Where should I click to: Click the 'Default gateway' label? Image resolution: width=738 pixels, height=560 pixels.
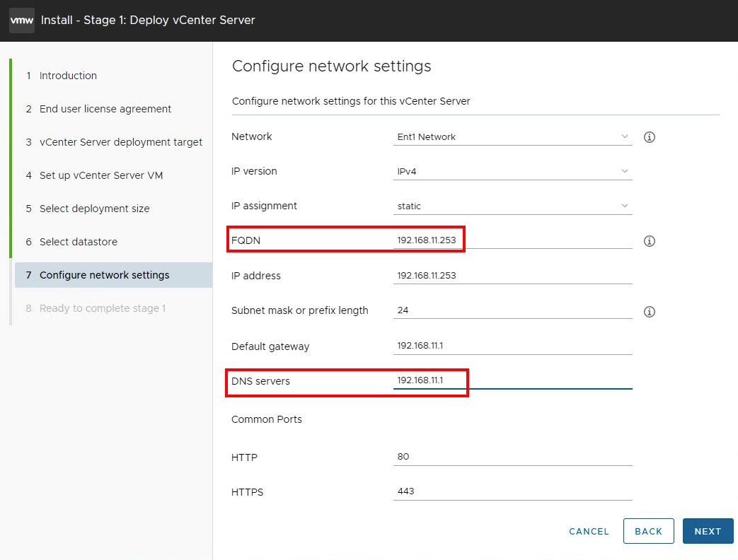270,346
